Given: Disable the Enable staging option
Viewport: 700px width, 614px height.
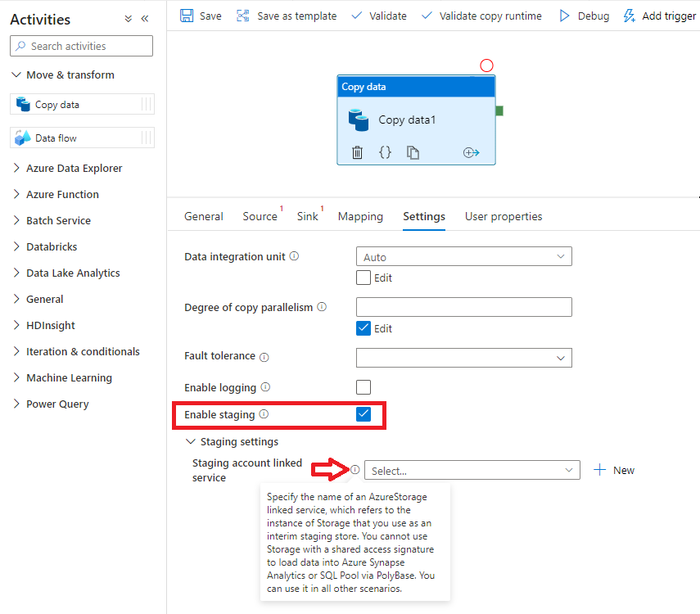Looking at the screenshot, I should (x=363, y=414).
